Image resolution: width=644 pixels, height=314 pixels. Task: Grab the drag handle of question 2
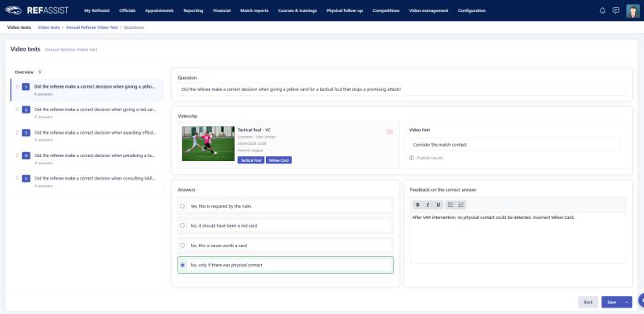click(x=17, y=109)
